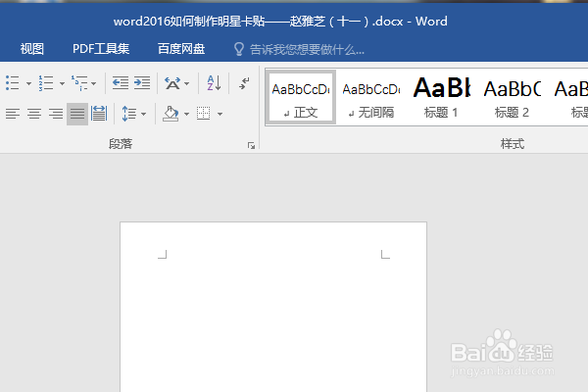Apply borders to selection
The height and width of the screenshot is (392, 588).
coord(204,114)
